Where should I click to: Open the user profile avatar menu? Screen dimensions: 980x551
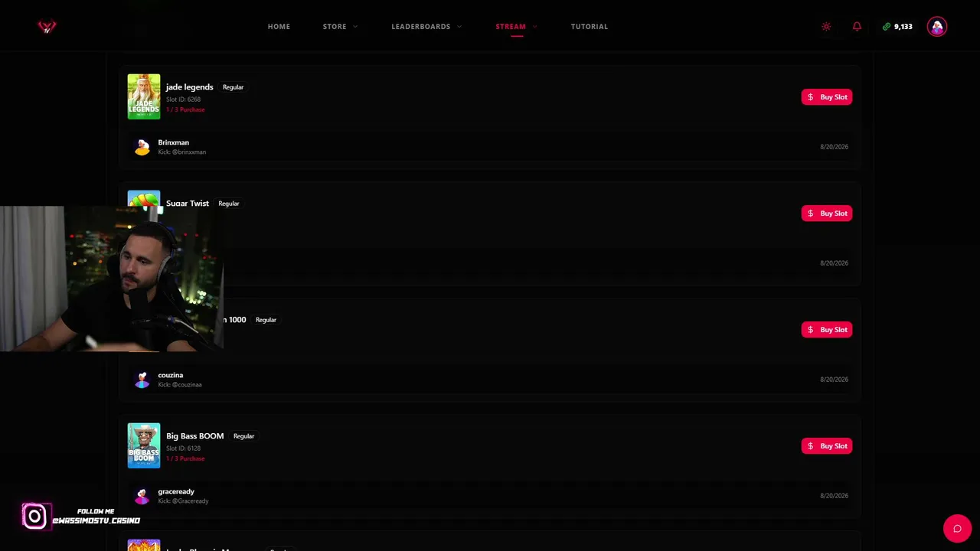[x=936, y=27]
